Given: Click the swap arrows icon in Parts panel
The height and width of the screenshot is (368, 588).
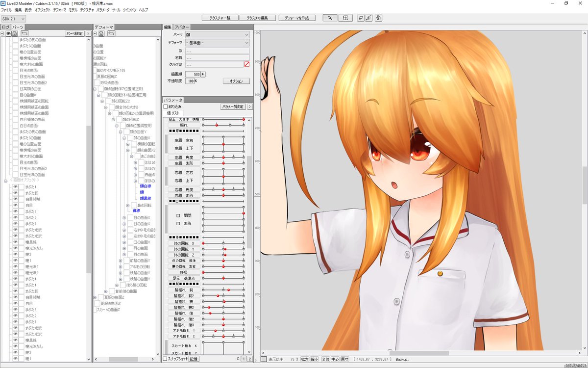Looking at the screenshot, I should click(24, 34).
